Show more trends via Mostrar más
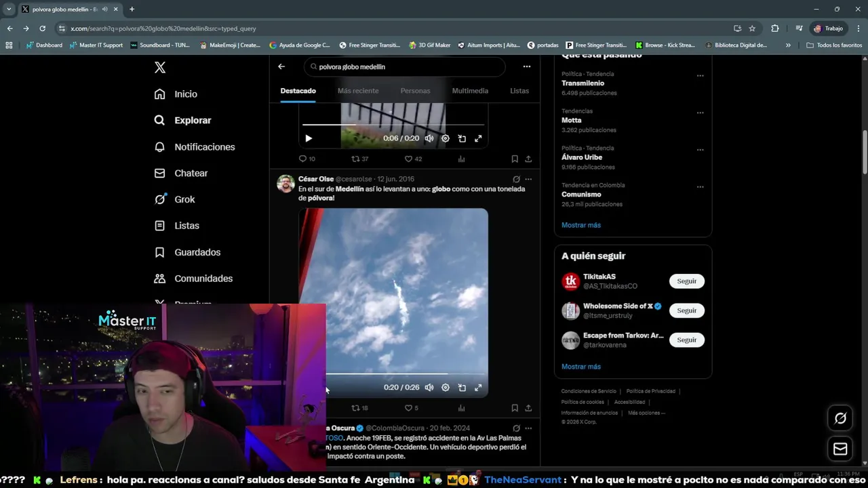Screen dimensions: 868x488 pos(581,225)
